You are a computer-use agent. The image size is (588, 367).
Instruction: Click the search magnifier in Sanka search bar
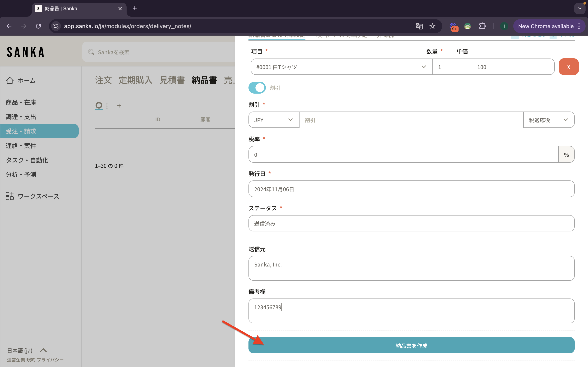(91, 52)
